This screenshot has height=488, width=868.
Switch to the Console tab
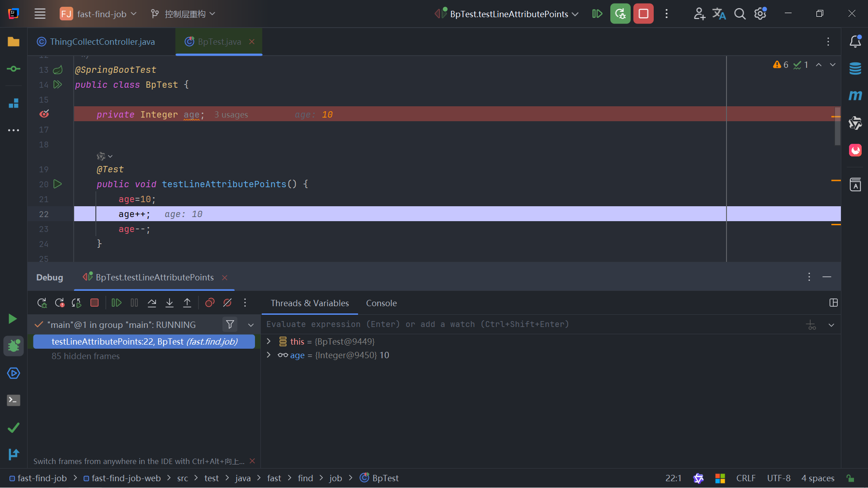[381, 303]
